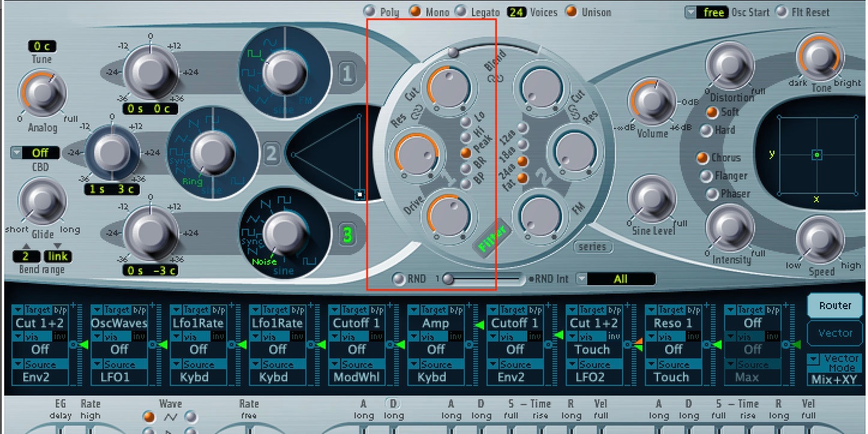Open the CBD dropdown set to Off
Image resolution: width=868 pixels, height=434 pixels.
(17, 153)
